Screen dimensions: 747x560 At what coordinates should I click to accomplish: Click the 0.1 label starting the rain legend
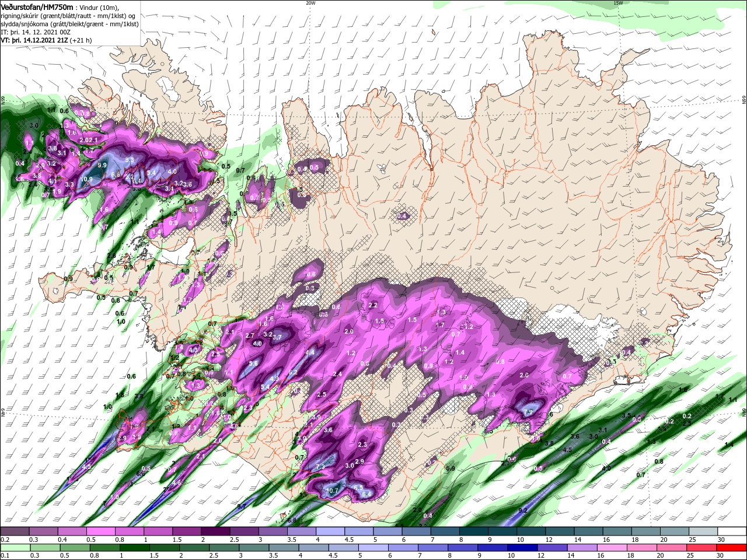pos(5,556)
